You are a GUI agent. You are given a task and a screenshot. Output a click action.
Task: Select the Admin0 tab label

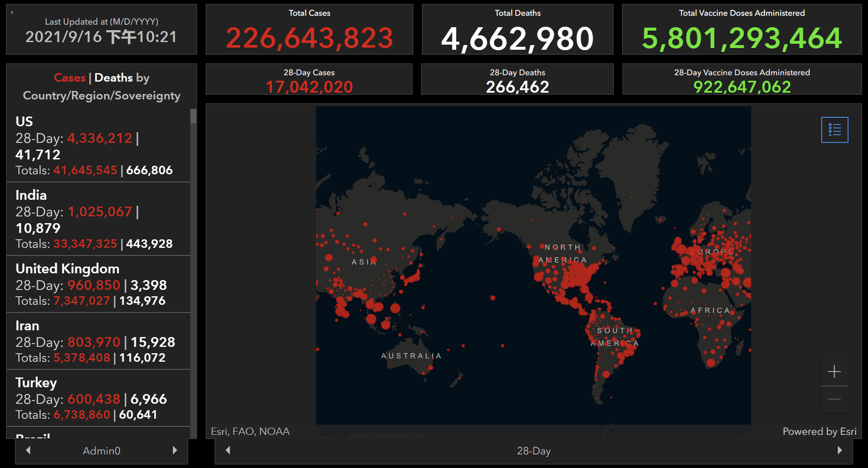(x=102, y=451)
